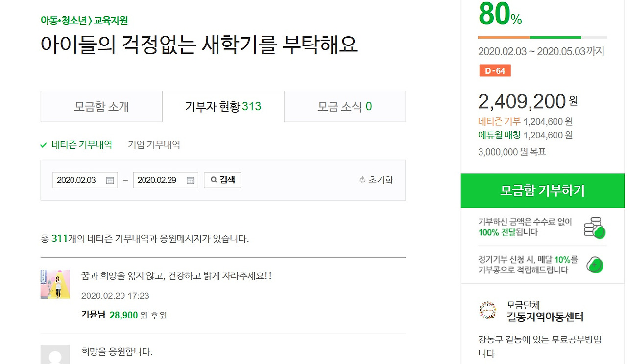Click the first donor's profile thumbnail

(55, 283)
